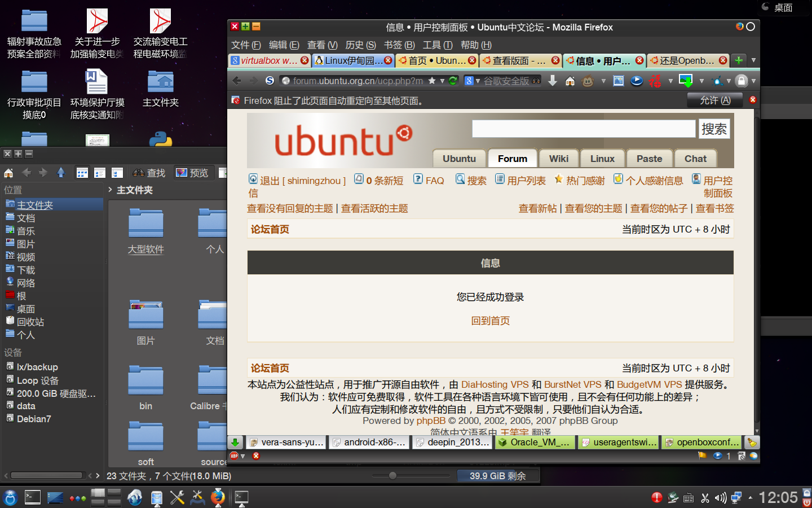Open the volume icon in system tray

[x=721, y=498]
